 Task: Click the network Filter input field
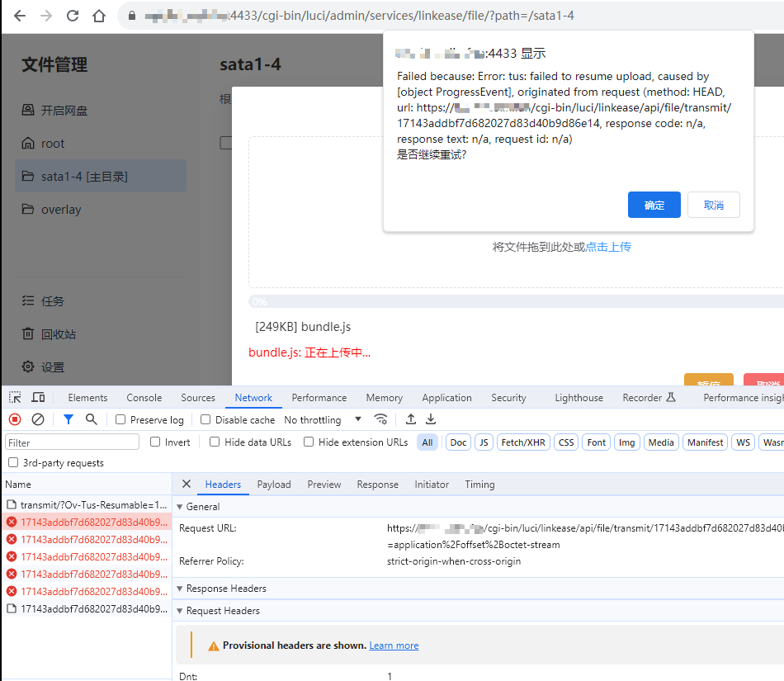(x=73, y=442)
